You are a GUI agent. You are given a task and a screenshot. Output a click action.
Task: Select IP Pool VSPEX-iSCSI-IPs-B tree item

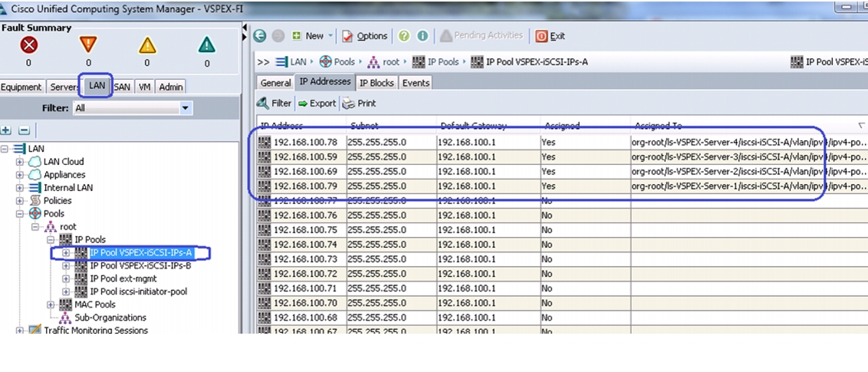(x=140, y=265)
